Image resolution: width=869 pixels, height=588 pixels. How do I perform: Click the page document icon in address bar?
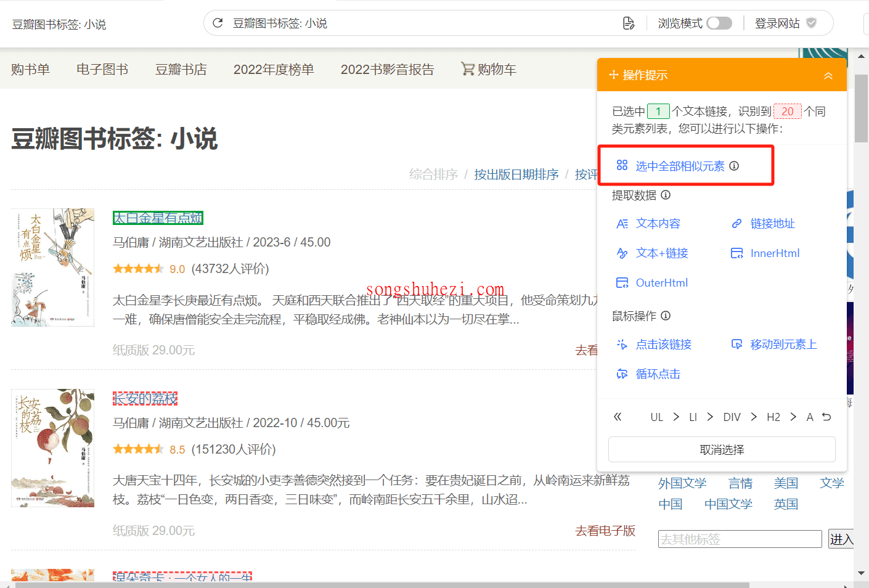(x=629, y=23)
